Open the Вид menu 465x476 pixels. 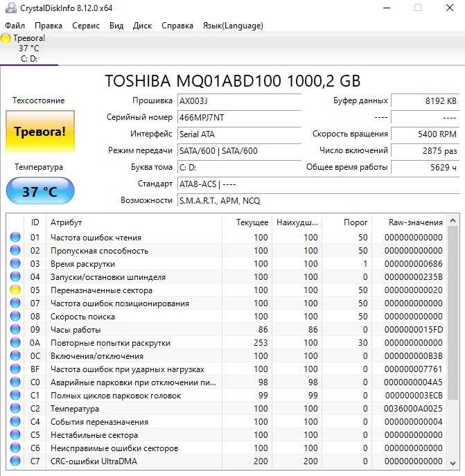point(116,26)
